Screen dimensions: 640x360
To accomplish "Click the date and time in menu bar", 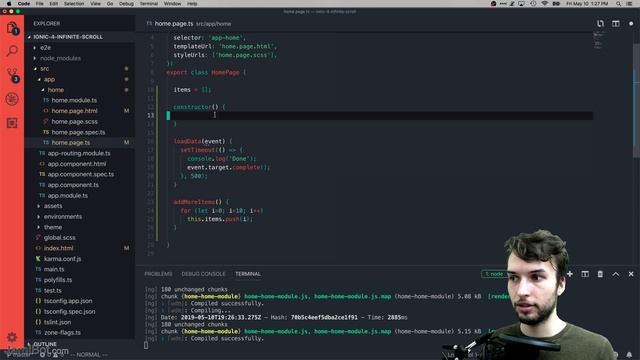I will 587,4.
